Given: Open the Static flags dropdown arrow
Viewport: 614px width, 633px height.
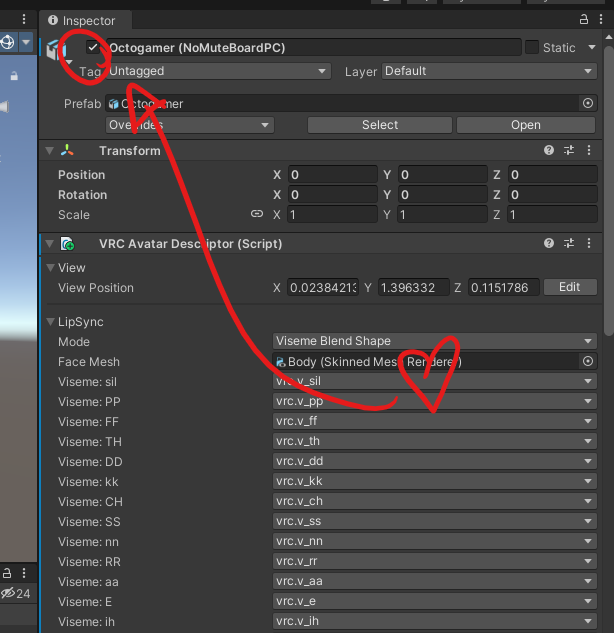Looking at the screenshot, I should coord(592,48).
